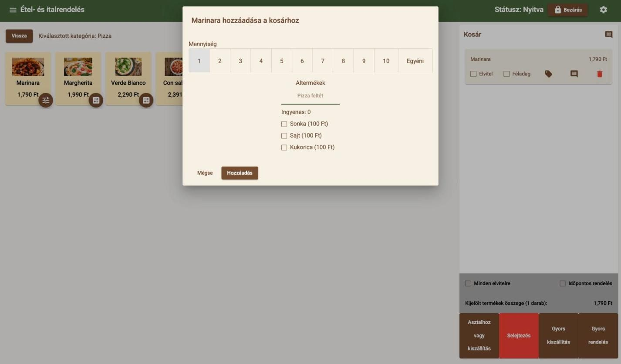This screenshot has width=621, height=364.
Task: Delete Marinara from the cart
Action: pyautogui.click(x=600, y=74)
